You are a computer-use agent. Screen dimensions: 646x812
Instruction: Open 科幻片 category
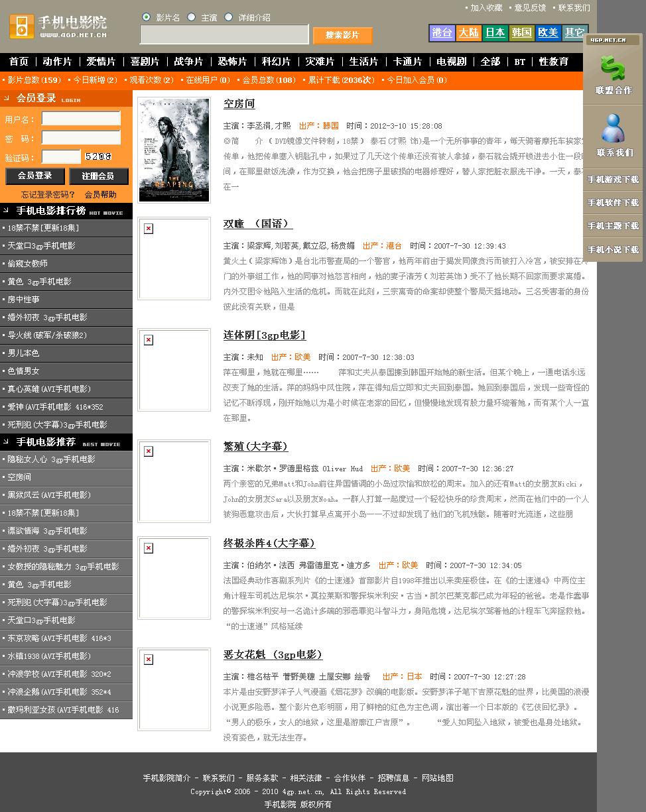[x=276, y=62]
